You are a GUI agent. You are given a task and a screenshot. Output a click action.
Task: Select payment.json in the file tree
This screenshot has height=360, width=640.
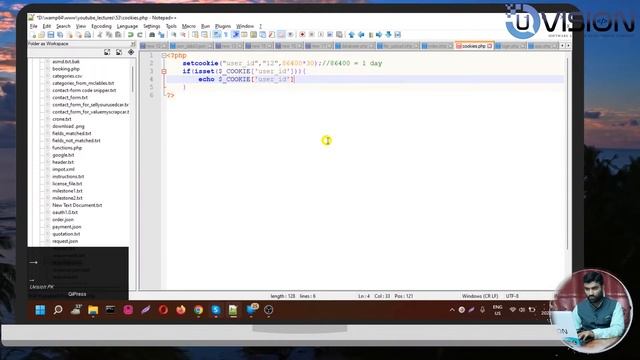(67, 227)
